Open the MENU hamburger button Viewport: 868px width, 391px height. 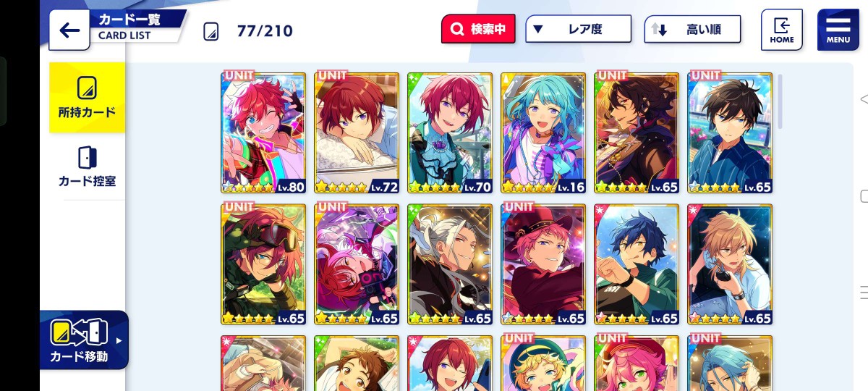838,30
